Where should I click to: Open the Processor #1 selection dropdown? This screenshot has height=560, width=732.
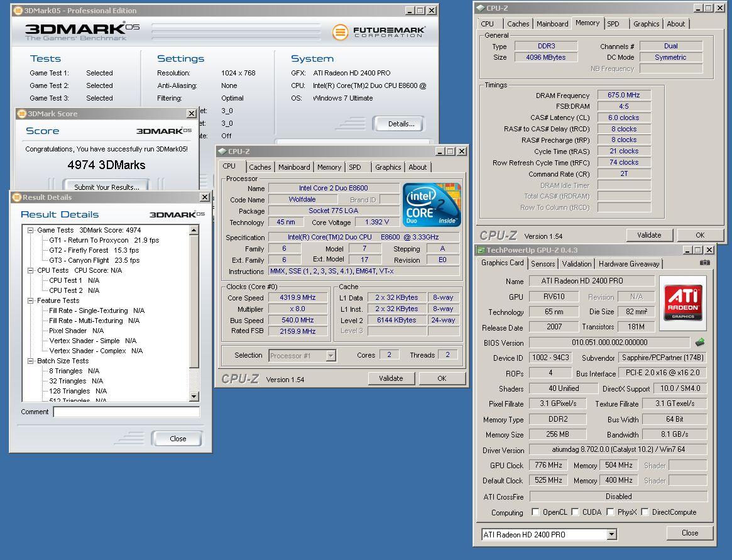[x=330, y=356]
